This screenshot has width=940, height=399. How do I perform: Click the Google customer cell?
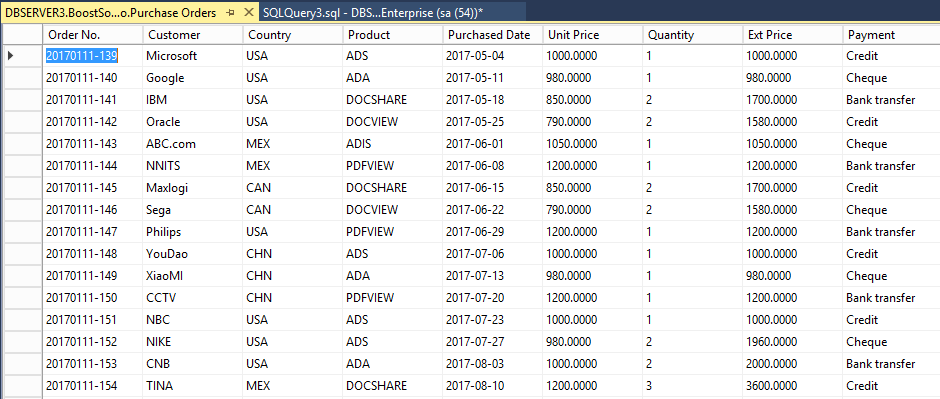pyautogui.click(x=192, y=78)
